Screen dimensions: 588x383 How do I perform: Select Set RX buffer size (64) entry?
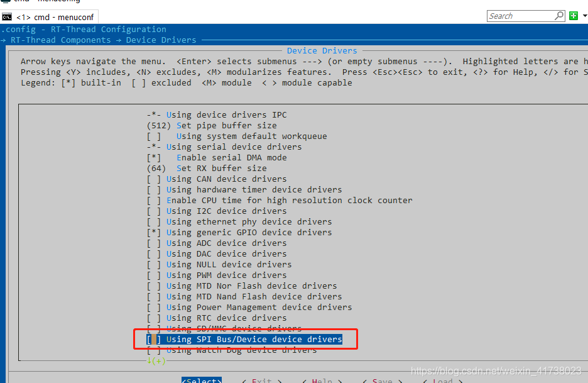coord(207,168)
